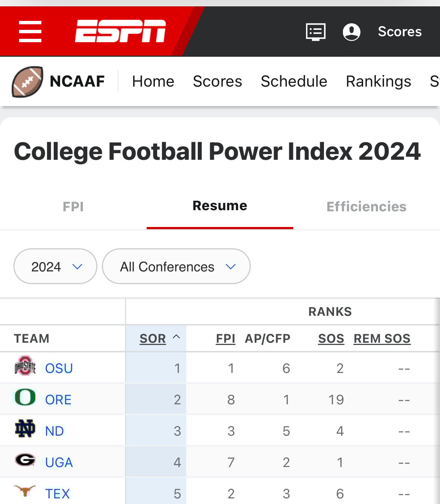Open the hamburger navigation menu
The height and width of the screenshot is (504, 440).
click(x=30, y=32)
